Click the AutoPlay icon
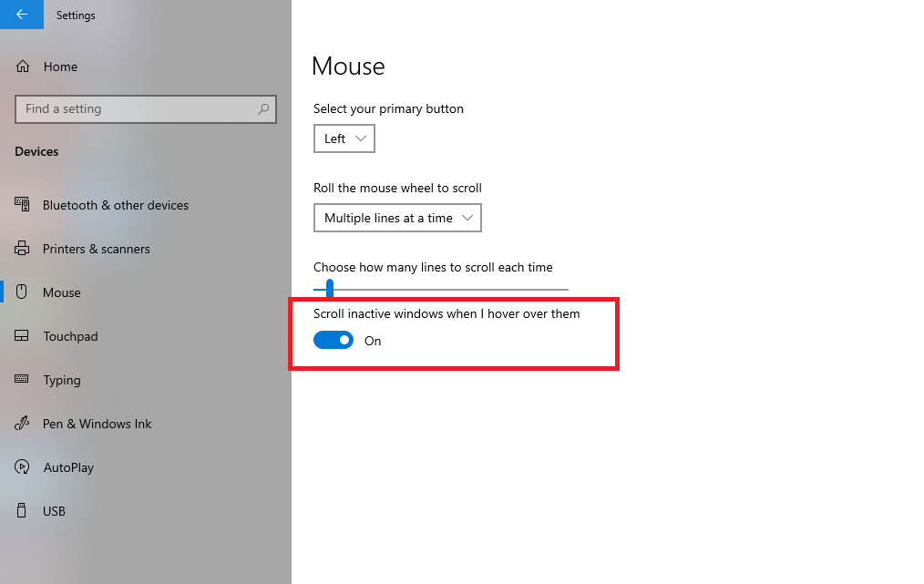 tap(22, 466)
